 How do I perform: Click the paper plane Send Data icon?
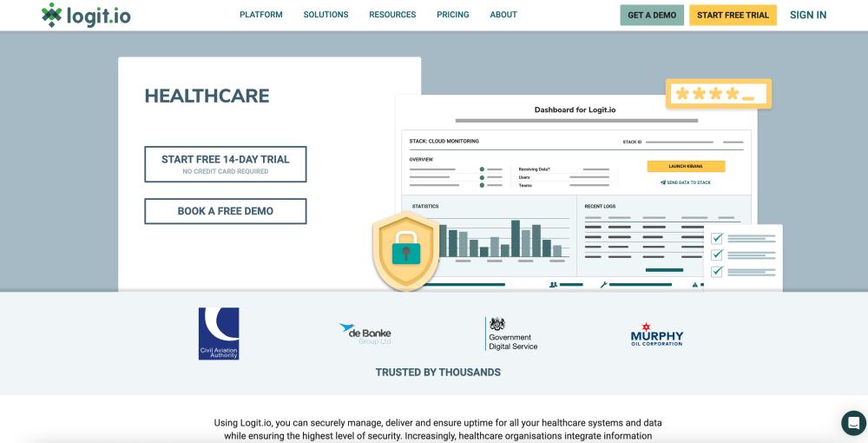pos(663,182)
